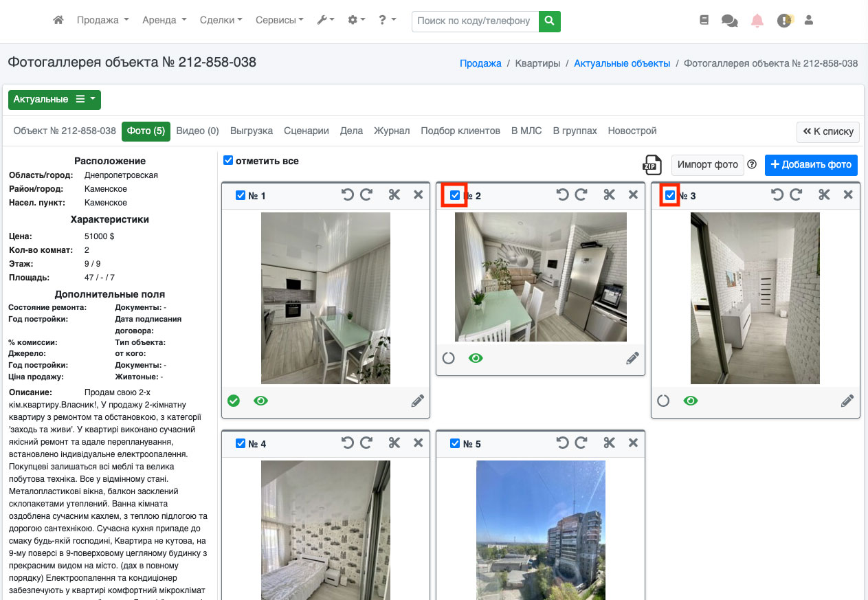The height and width of the screenshot is (600, 868).
Task: Open the Сервисы dropdown menu
Action: [279, 21]
